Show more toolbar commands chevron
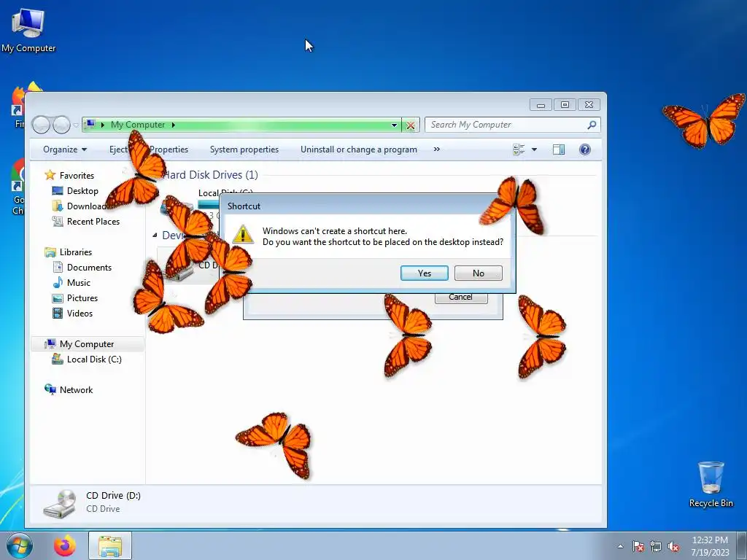 [x=436, y=149]
